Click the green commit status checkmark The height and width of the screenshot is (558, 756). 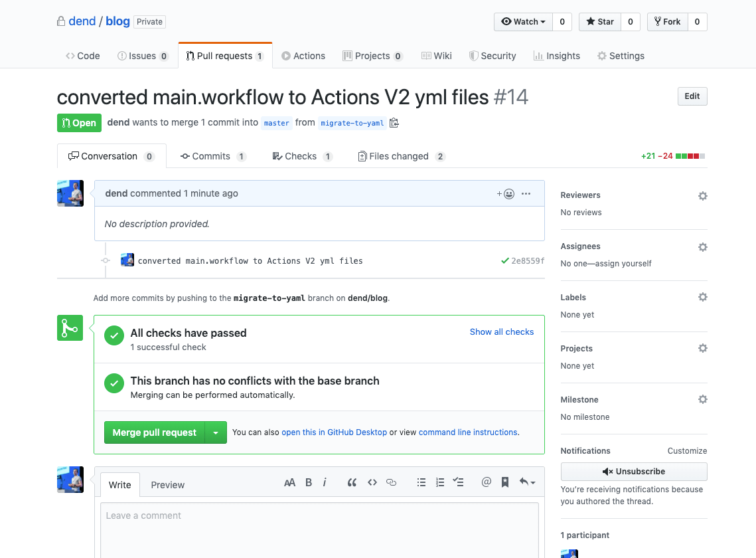pos(505,260)
